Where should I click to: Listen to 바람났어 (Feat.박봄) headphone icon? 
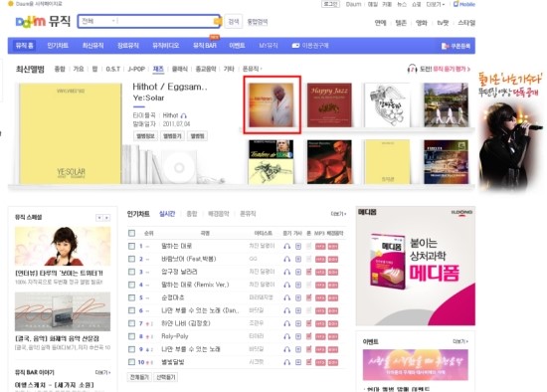286,259
